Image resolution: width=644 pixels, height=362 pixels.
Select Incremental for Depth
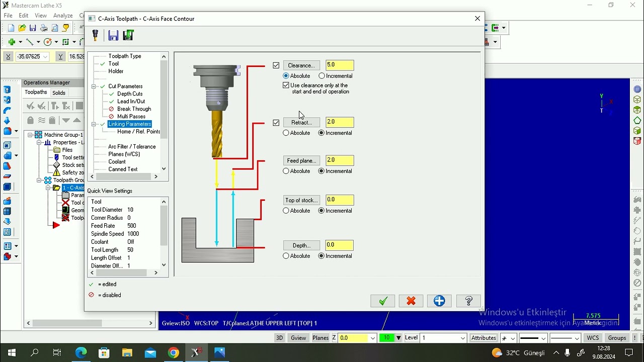[x=321, y=256]
